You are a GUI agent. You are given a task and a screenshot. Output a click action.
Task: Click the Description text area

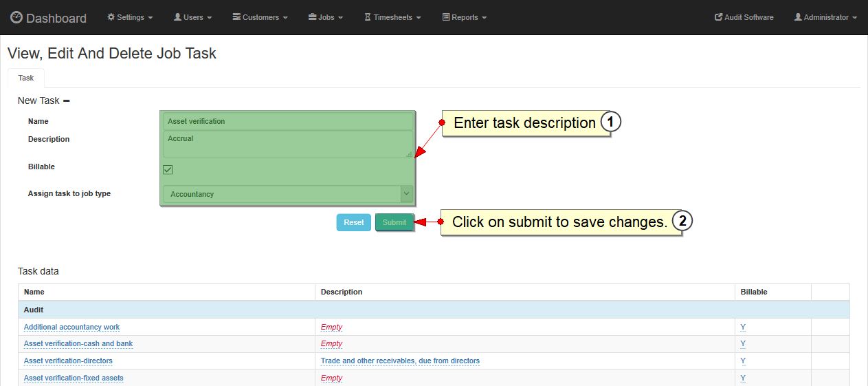pos(288,144)
